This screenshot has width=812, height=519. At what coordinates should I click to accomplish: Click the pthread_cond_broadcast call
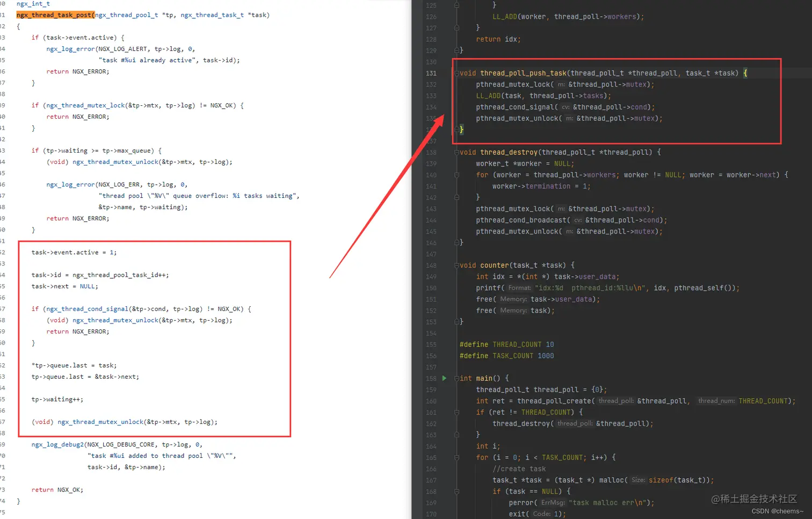click(571, 220)
